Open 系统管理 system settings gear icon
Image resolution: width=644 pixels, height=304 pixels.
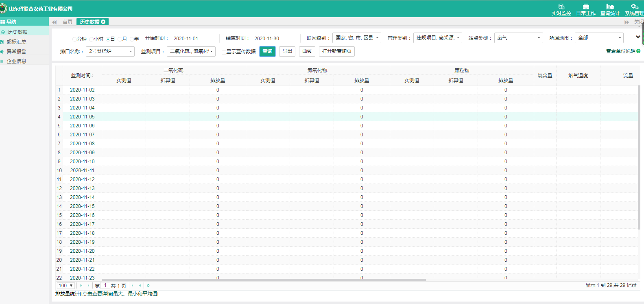[x=634, y=7]
